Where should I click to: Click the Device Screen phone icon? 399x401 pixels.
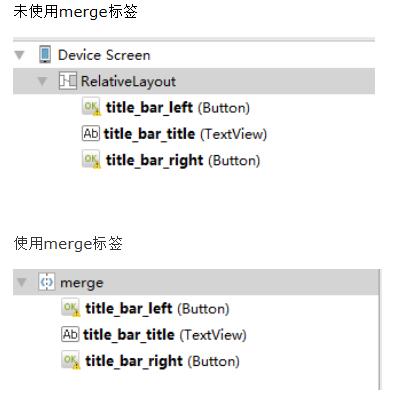click(x=45, y=54)
